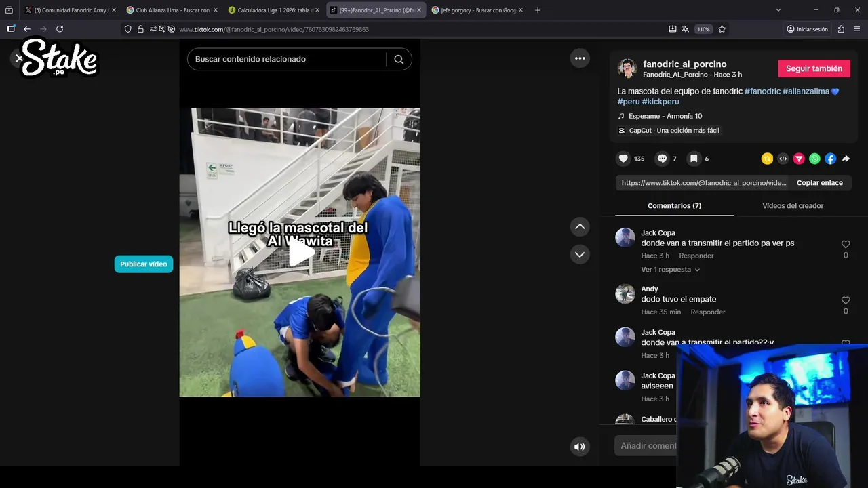Screen dimensions: 868x488
Task: Switch to Comentarios (7) tab
Action: coord(674,206)
